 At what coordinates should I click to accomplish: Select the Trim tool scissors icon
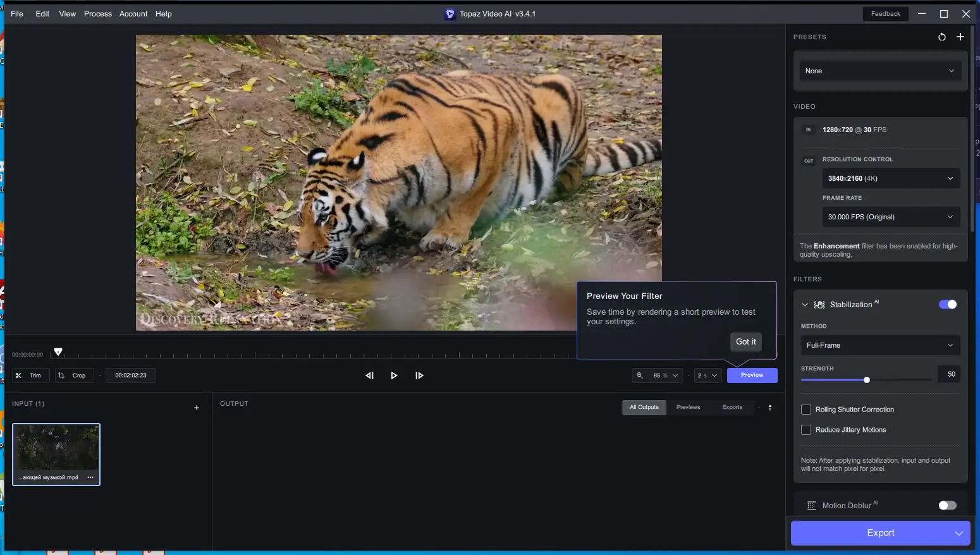[x=20, y=375]
